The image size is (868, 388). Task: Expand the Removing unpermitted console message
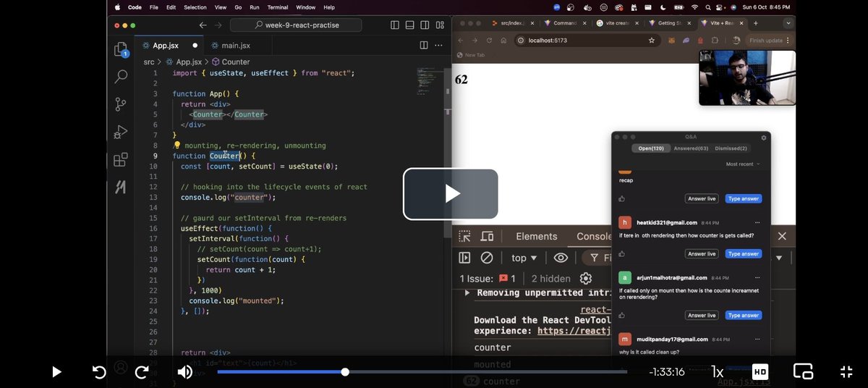coord(467,292)
